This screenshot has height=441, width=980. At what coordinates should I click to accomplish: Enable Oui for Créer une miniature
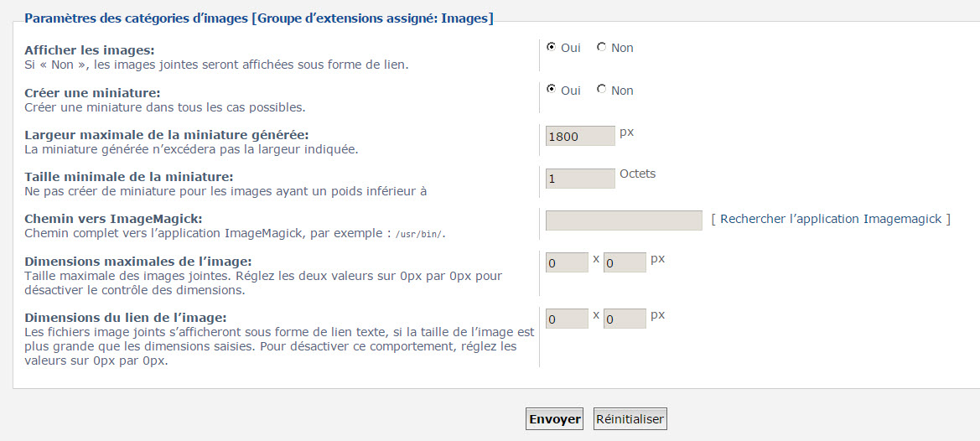pyautogui.click(x=551, y=90)
